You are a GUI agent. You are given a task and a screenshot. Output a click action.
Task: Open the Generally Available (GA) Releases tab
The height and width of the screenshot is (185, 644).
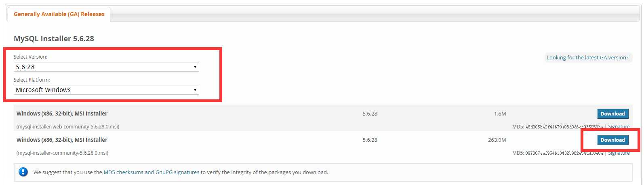pos(59,14)
